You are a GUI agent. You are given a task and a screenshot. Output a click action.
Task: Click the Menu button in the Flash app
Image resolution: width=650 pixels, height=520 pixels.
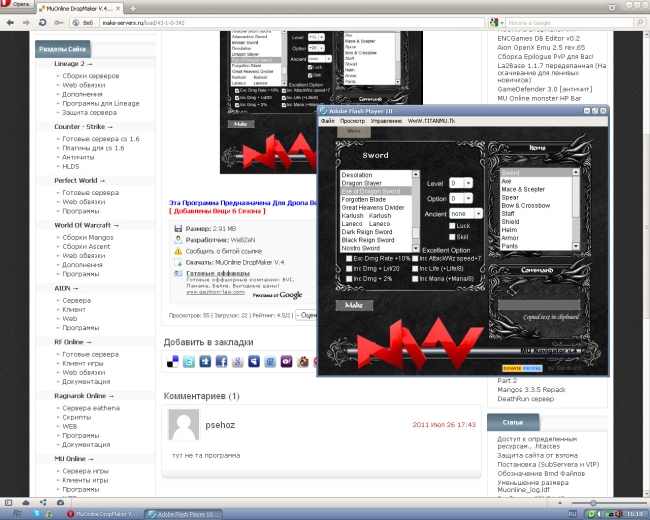(x=354, y=131)
